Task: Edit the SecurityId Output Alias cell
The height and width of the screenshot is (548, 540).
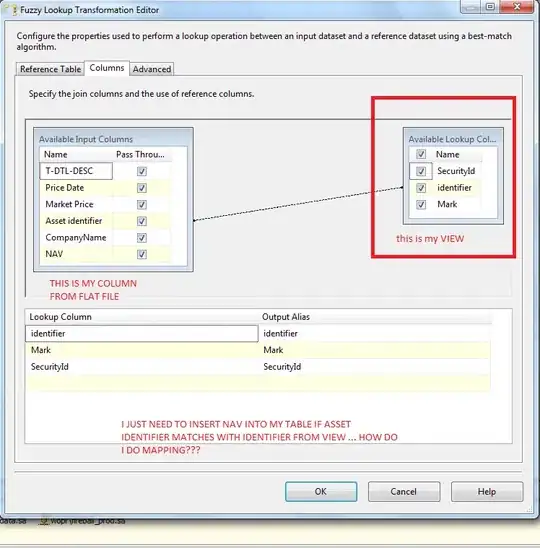Action: [375, 367]
